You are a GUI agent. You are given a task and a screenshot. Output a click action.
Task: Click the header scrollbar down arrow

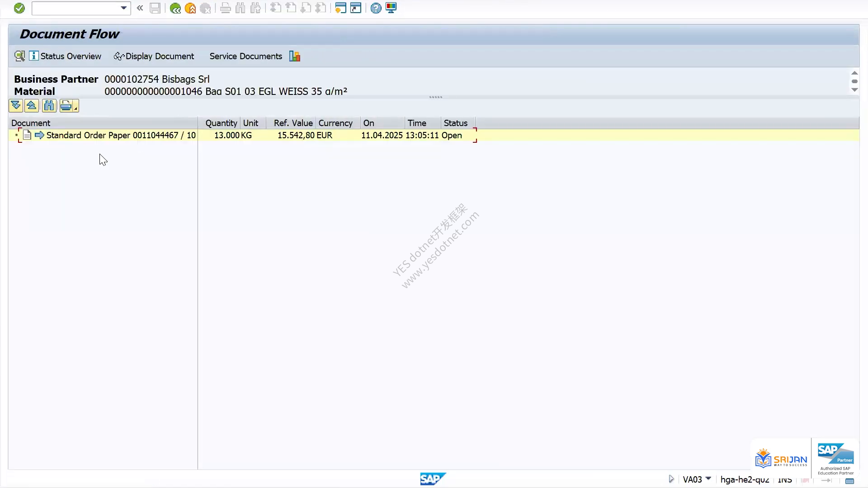tap(854, 90)
